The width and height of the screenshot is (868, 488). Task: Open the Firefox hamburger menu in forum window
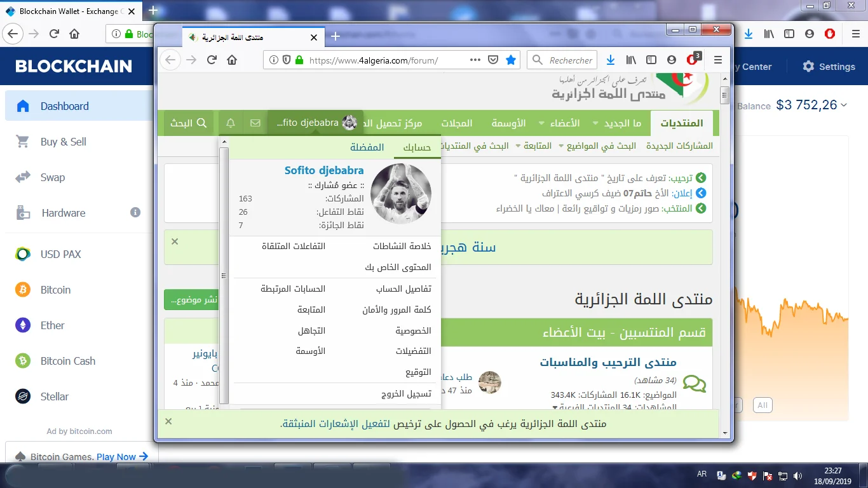(x=718, y=60)
